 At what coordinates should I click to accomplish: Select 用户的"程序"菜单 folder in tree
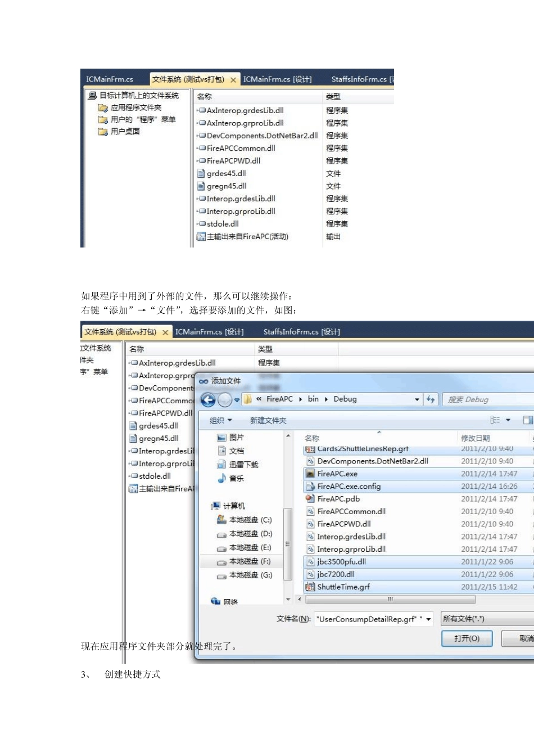(x=137, y=119)
